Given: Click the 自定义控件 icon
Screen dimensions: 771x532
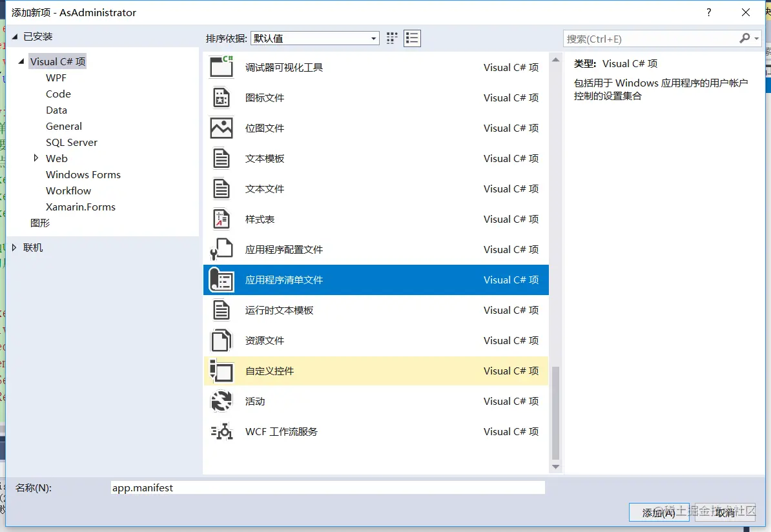Looking at the screenshot, I should tap(221, 371).
